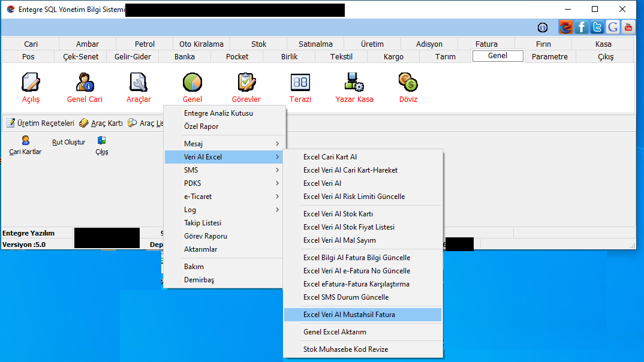This screenshot has width=644, height=362.
Task: Choose Excel Bilgi Al Fatura Bilgi Güncelle
Action: pos(363,257)
